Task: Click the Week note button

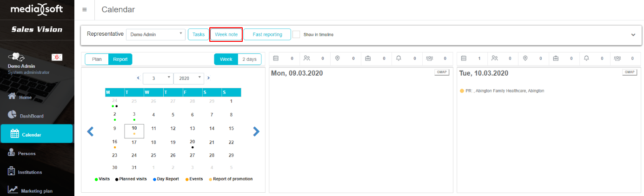Action: coord(226,34)
